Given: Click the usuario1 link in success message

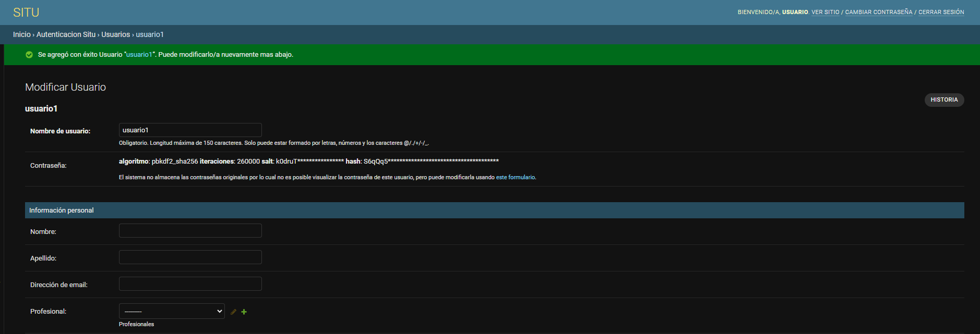Looking at the screenshot, I should [x=139, y=55].
